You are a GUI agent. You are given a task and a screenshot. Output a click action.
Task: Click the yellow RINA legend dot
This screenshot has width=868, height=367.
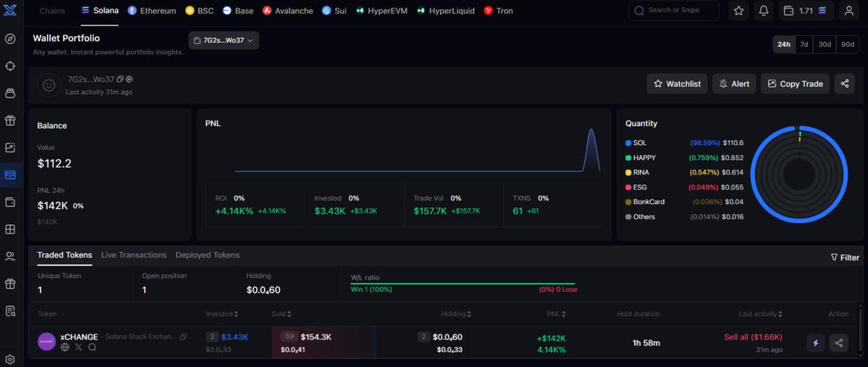point(628,172)
